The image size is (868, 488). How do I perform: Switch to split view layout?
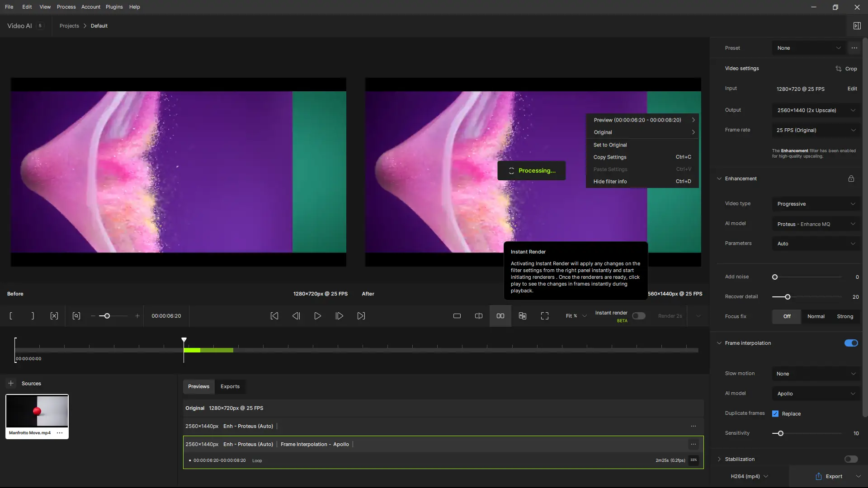click(x=479, y=316)
